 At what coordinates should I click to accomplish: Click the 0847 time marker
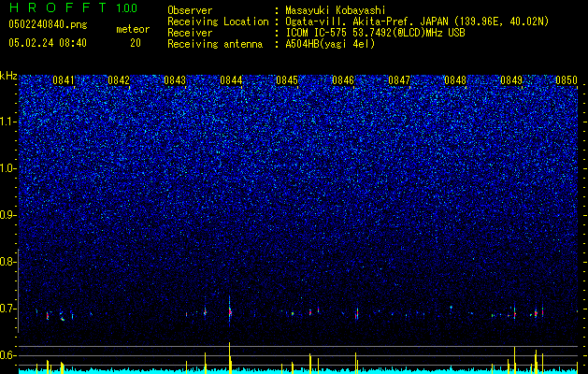coord(399,80)
